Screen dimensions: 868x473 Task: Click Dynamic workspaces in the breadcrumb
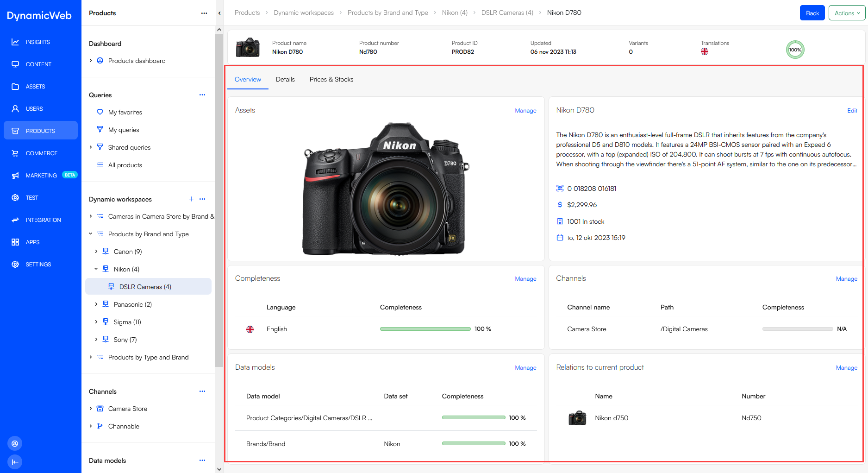pos(304,13)
